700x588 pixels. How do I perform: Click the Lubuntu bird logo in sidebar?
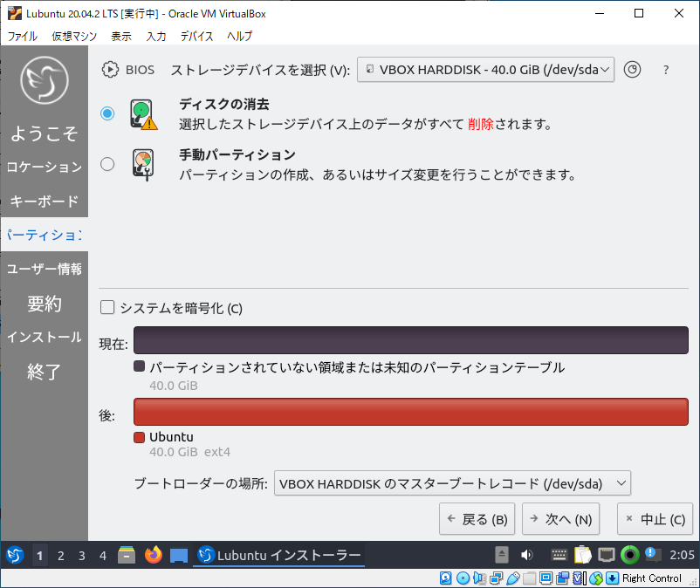[45, 80]
